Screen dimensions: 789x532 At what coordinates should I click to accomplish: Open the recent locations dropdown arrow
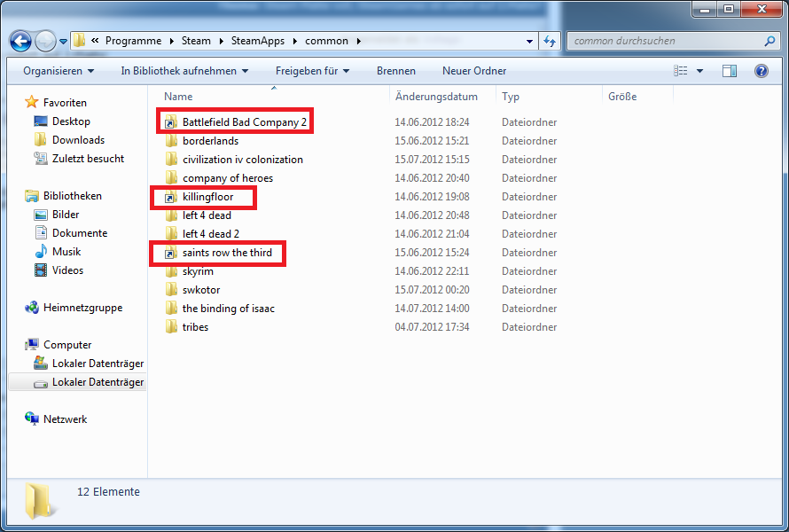[63, 42]
